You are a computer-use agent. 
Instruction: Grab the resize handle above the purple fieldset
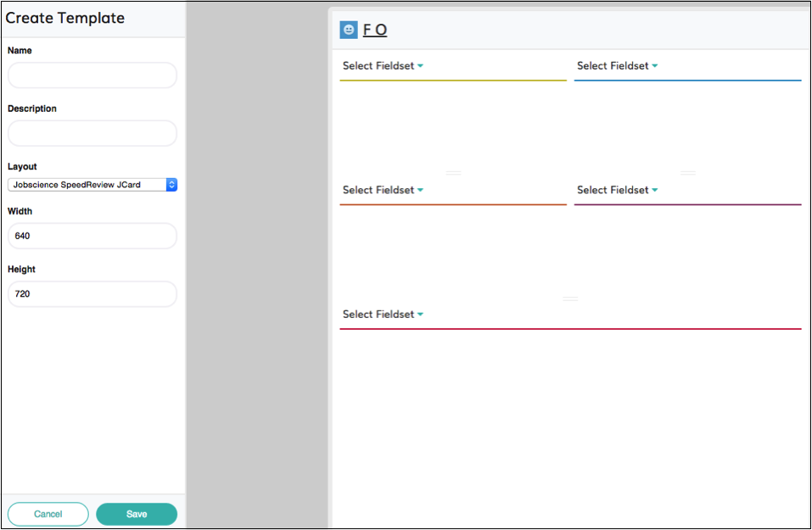(687, 173)
